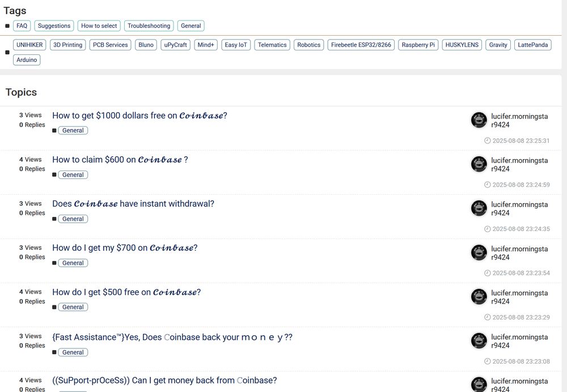Click the timestamp 2025-08-08 23:23:08
Screen dimensions: 567x392
[x=521, y=361]
